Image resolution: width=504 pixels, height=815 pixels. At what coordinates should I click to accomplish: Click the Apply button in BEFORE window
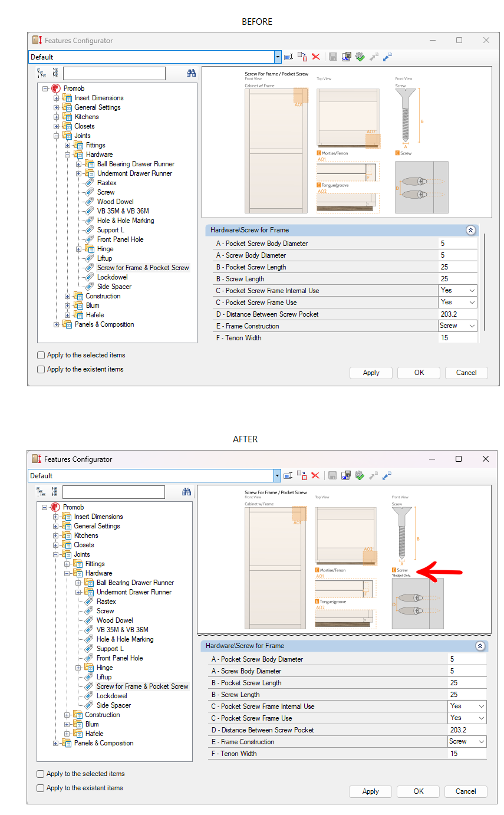click(x=371, y=373)
